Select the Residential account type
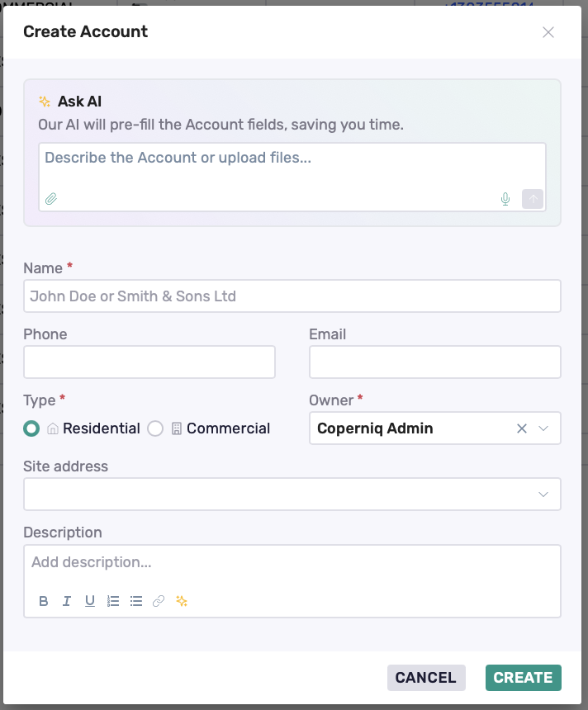The width and height of the screenshot is (588, 710). (x=31, y=428)
